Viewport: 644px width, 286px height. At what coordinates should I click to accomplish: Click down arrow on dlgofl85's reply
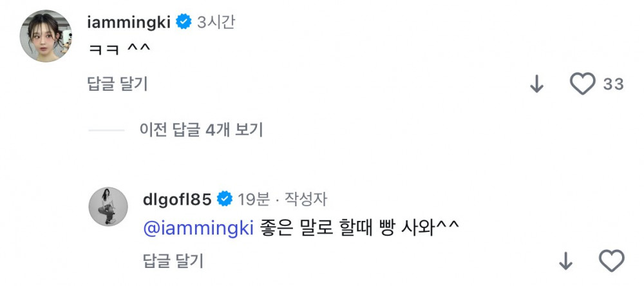click(565, 261)
